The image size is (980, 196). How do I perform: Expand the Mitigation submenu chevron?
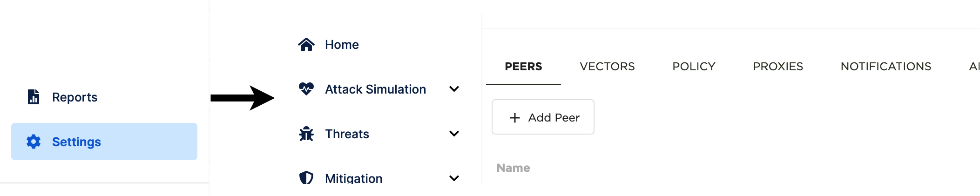point(454,178)
